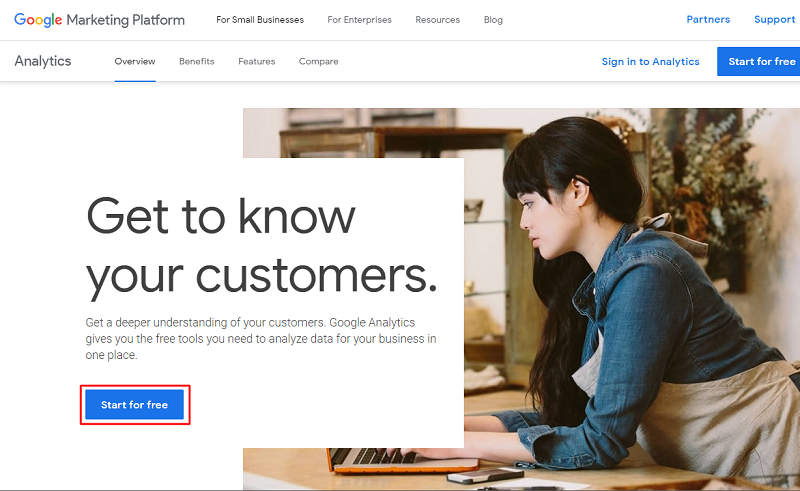The width and height of the screenshot is (800, 491).
Task: Switch to the Benefits tab
Action: click(196, 61)
